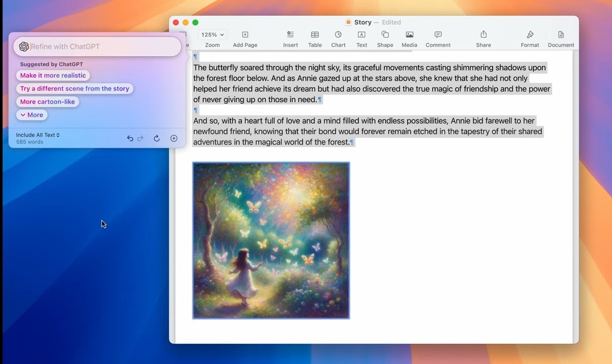Open the Document settings sidebar
Screen dimensions: 612x364
click(560, 38)
